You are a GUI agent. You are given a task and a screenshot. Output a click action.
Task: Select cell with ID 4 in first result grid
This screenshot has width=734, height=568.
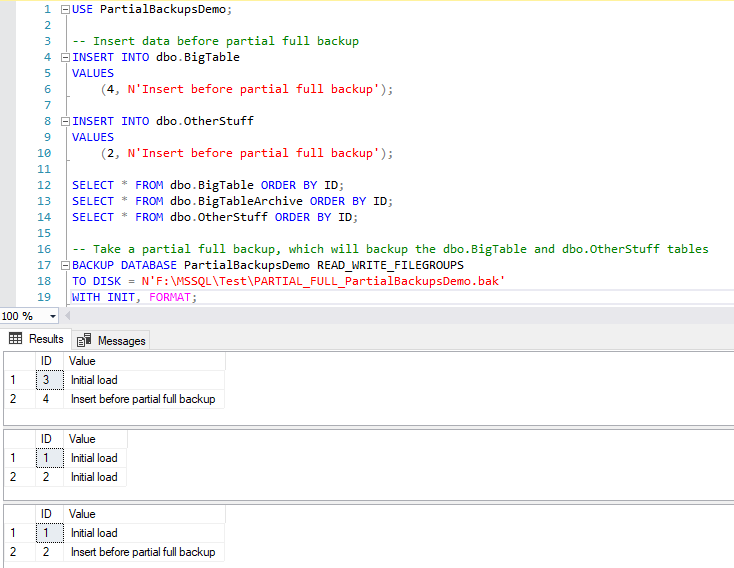47,399
